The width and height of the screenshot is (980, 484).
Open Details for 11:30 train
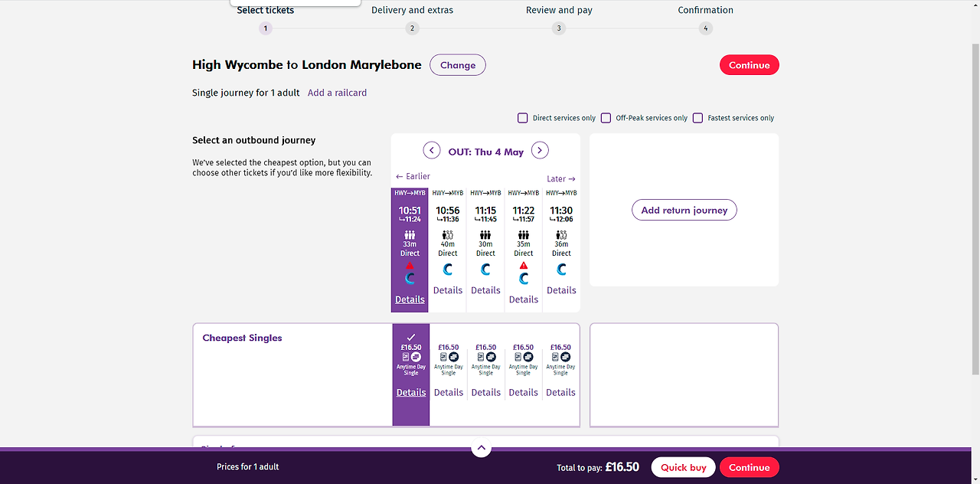tap(561, 290)
